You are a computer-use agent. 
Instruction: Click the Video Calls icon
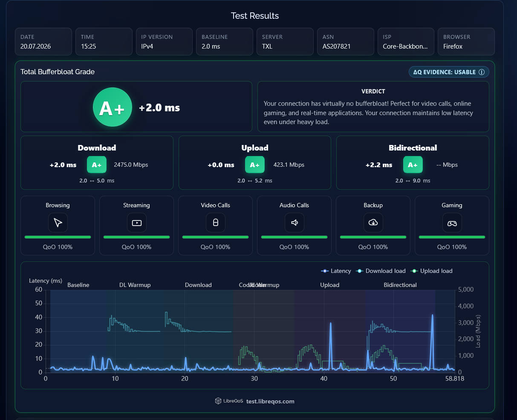pos(216,223)
